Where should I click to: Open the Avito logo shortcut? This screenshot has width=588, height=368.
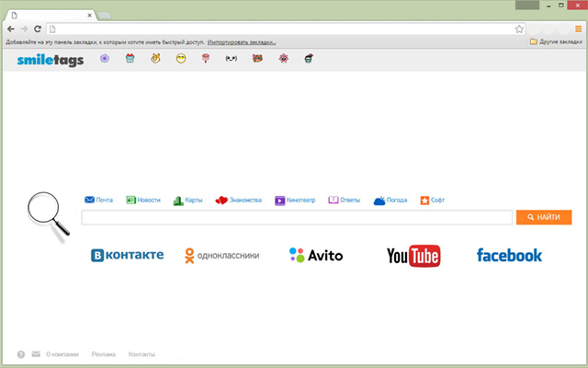click(x=316, y=256)
